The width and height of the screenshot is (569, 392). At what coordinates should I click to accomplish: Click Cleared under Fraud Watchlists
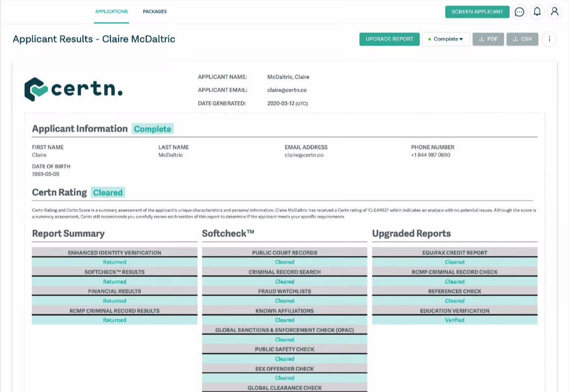click(284, 301)
